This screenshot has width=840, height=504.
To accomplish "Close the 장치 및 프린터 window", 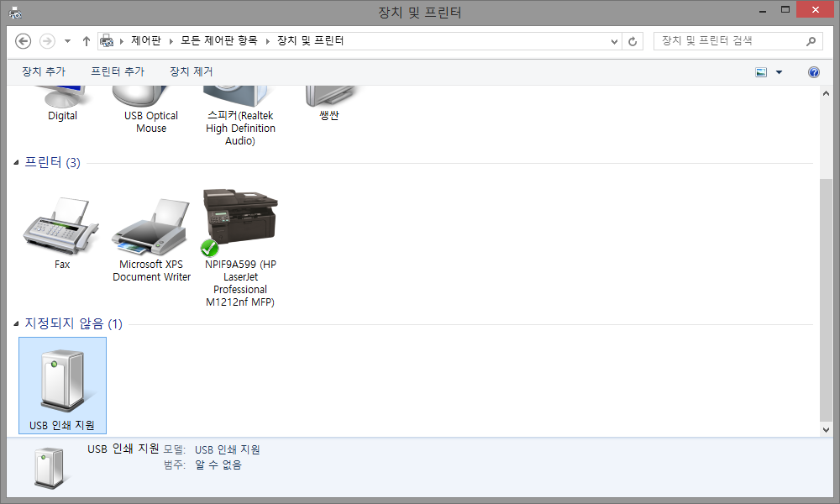I will click(816, 9).
